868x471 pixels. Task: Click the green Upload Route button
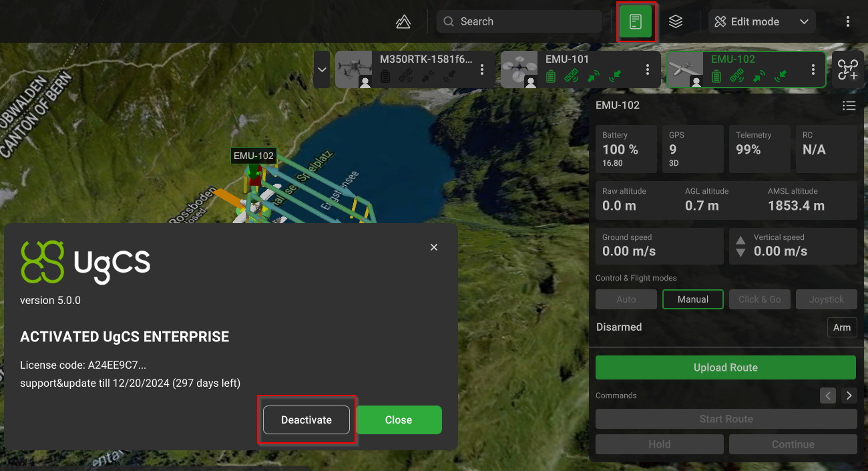(x=725, y=367)
